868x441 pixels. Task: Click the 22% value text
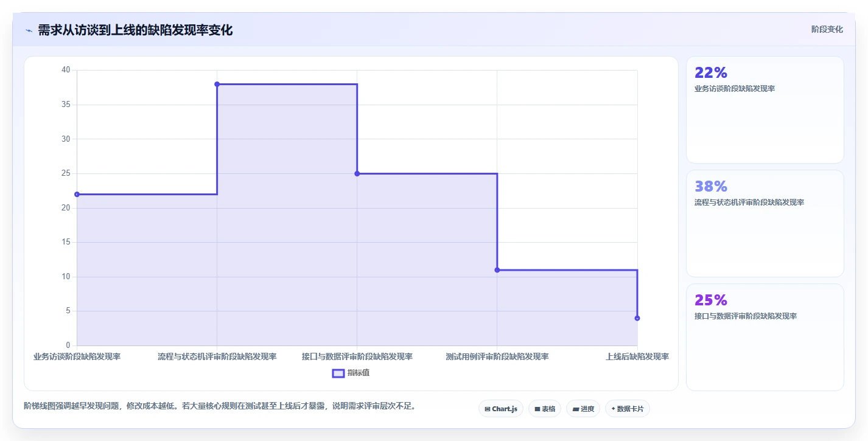click(711, 72)
